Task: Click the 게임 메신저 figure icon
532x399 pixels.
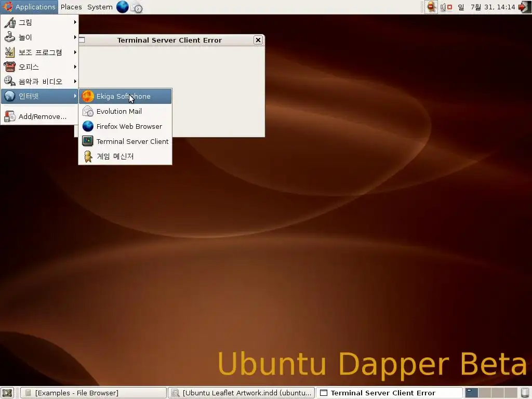Action: 88,156
